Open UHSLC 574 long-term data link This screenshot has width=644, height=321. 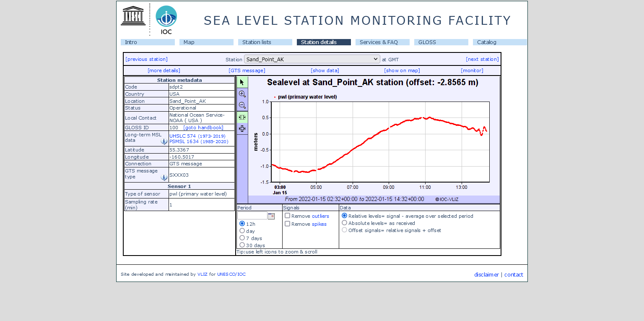point(197,136)
